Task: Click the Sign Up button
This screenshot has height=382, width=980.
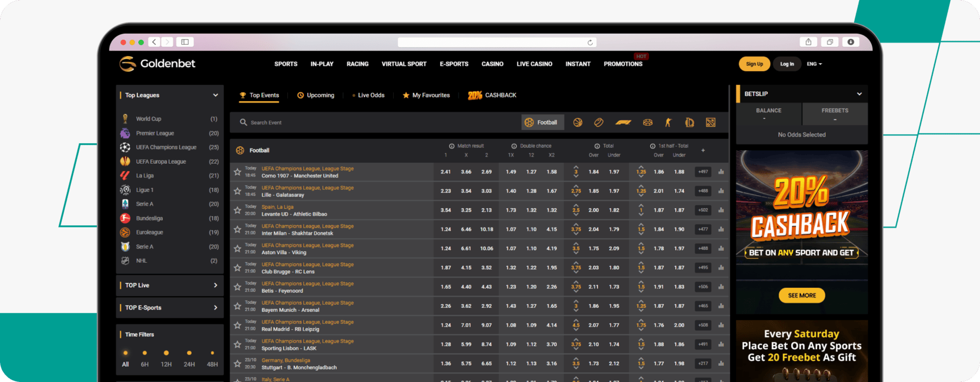Action: pos(754,64)
